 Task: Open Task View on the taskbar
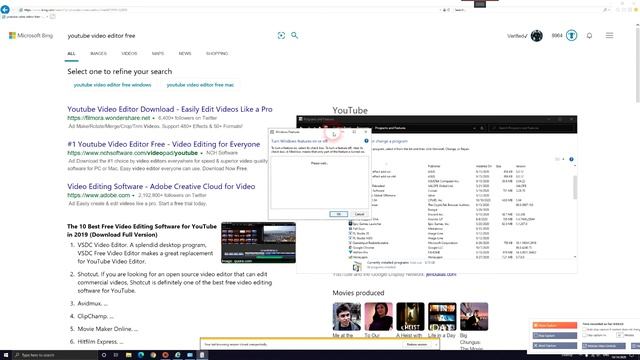[116, 355]
